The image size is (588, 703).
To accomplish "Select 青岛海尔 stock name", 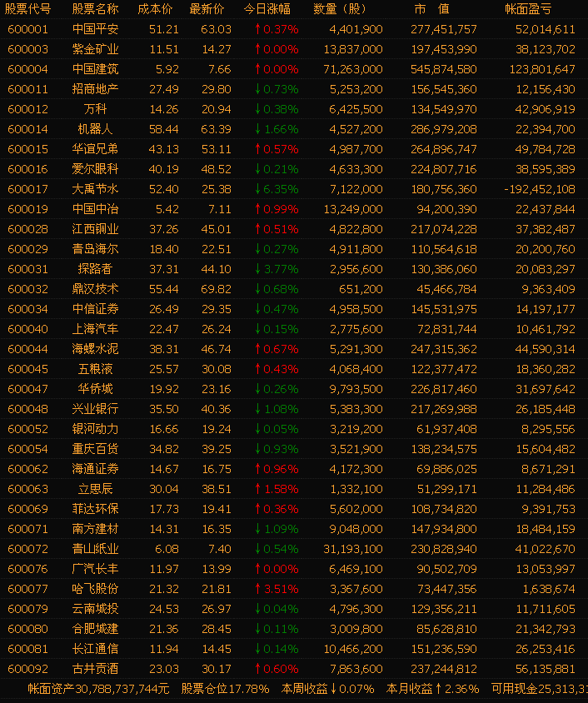I will [96, 249].
